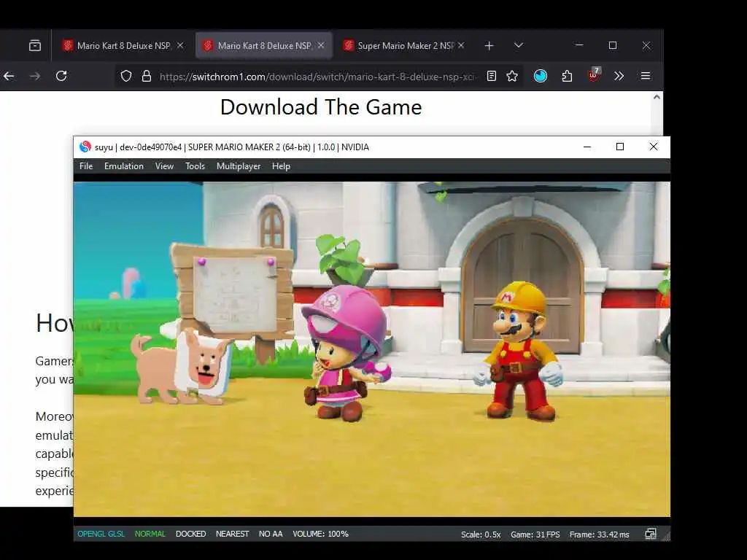Open a new browser tab
This screenshot has height=560, width=747.
[489, 46]
